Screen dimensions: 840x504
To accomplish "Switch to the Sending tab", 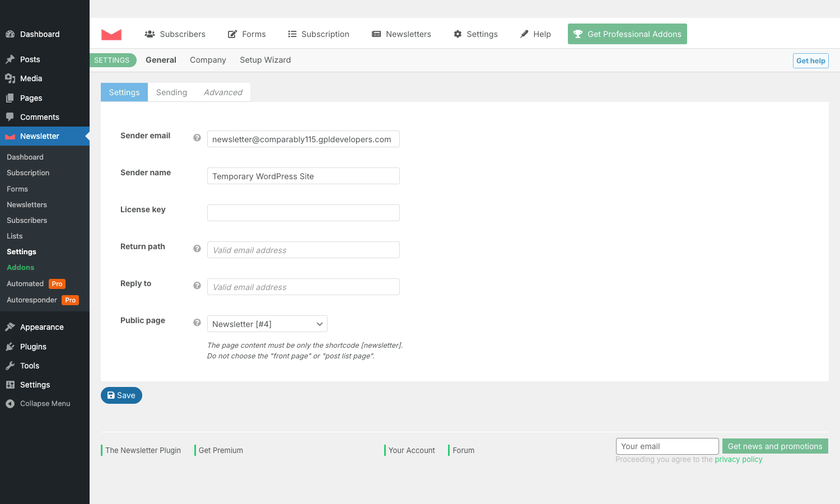I will 171,92.
